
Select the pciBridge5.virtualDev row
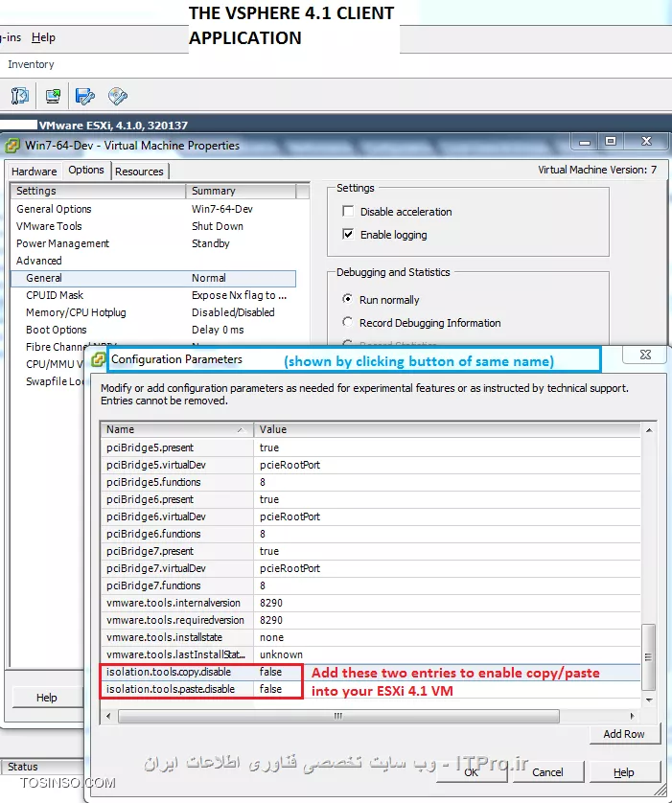click(370, 465)
